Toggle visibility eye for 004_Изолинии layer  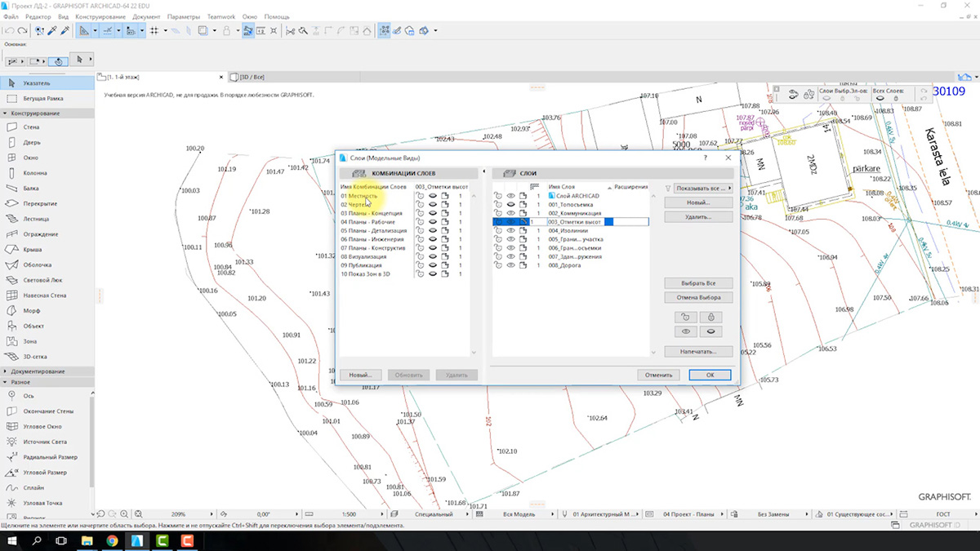point(511,231)
